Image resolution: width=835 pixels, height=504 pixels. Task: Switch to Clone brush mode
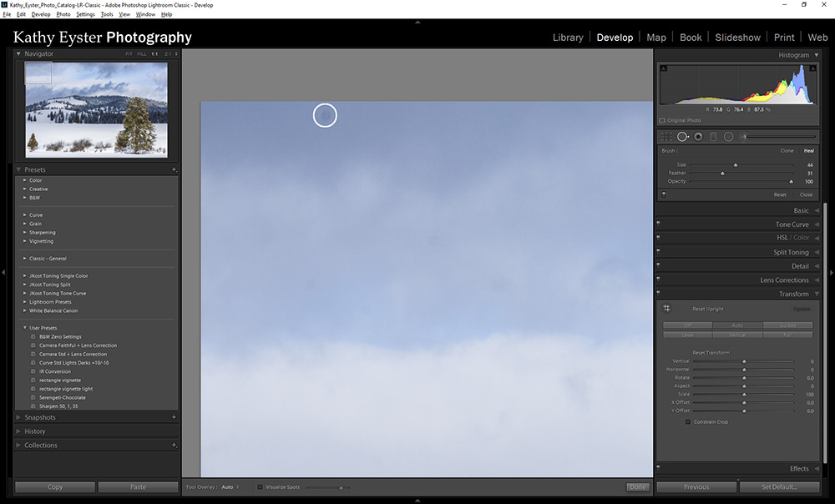point(788,151)
